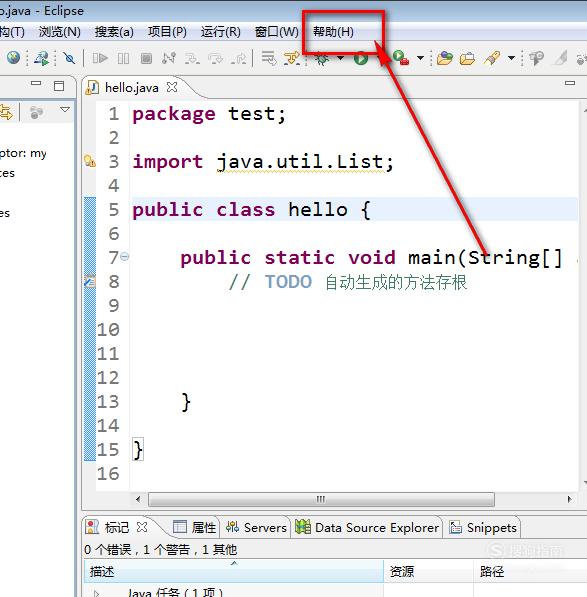
Task: Sort by the 描述 column header
Action: click(233, 571)
